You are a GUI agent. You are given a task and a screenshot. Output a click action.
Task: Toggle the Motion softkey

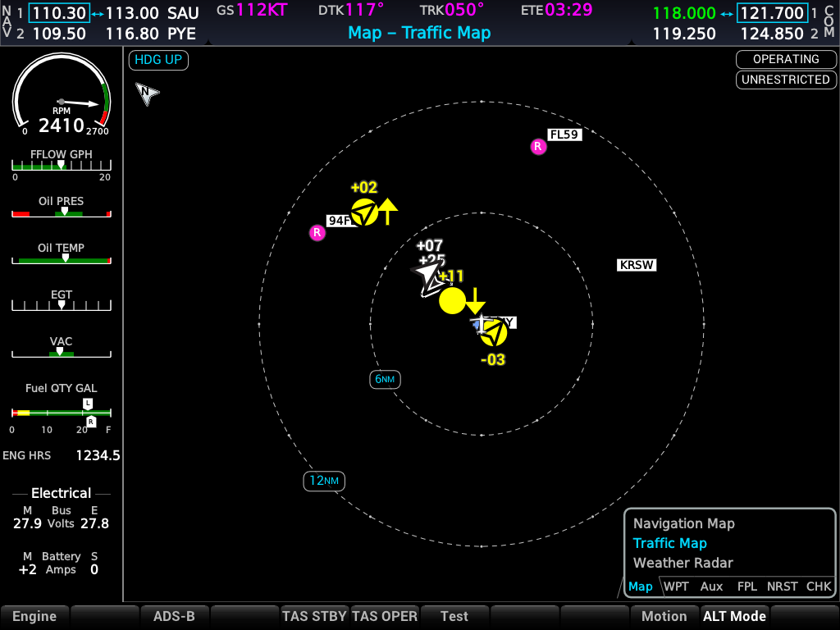point(664,617)
